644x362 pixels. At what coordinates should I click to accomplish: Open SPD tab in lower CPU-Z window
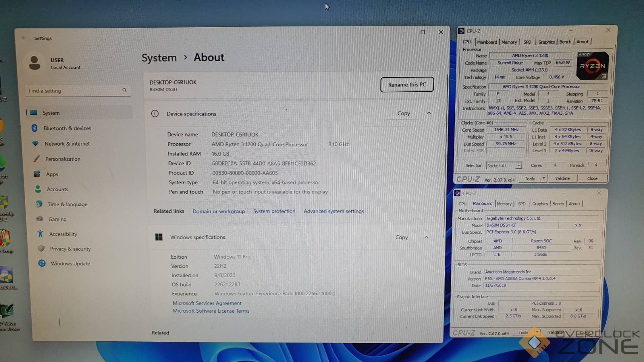(x=522, y=204)
